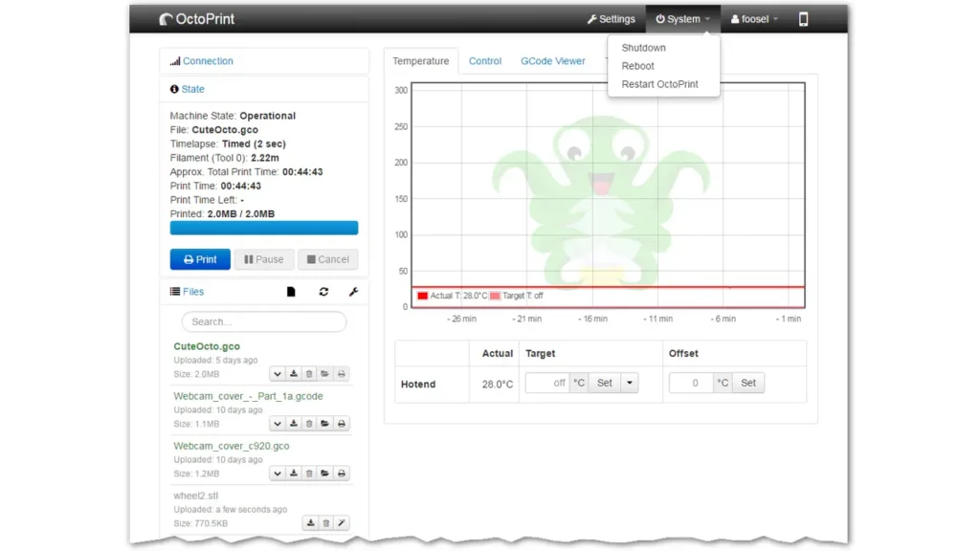The image size is (980, 551).
Task: Slice wheel2.stl with the wand icon
Action: [342, 523]
